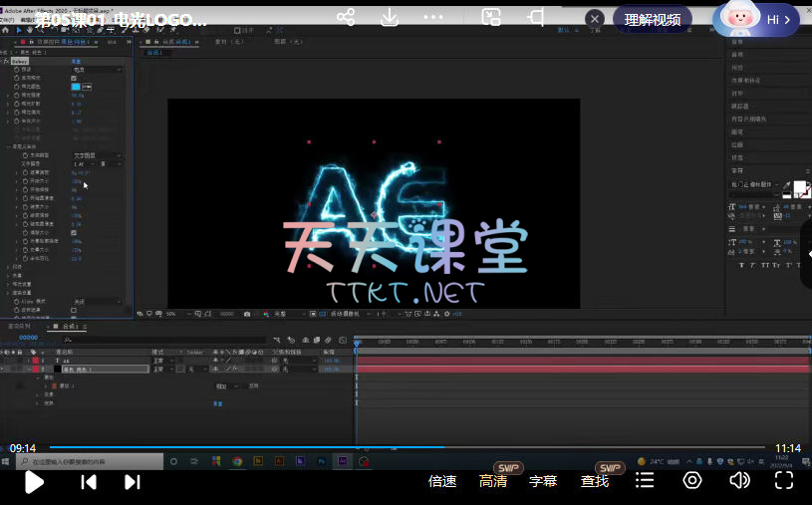Skip to the previous video

tap(89, 481)
